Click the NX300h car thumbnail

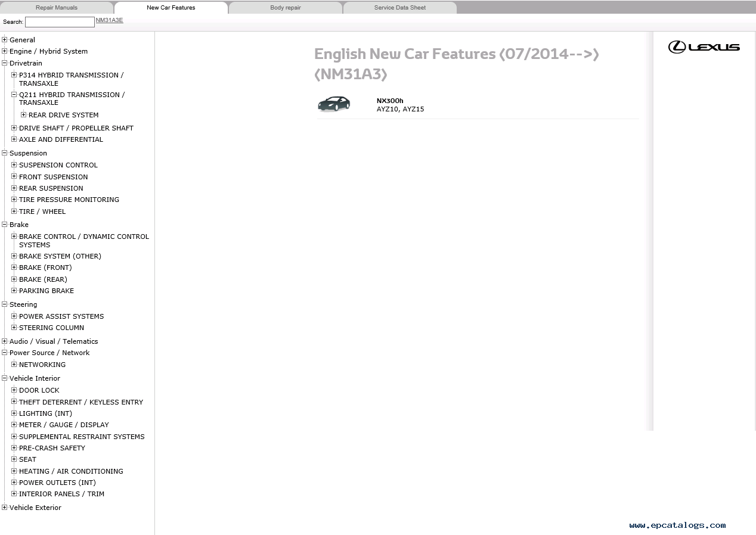click(x=334, y=104)
